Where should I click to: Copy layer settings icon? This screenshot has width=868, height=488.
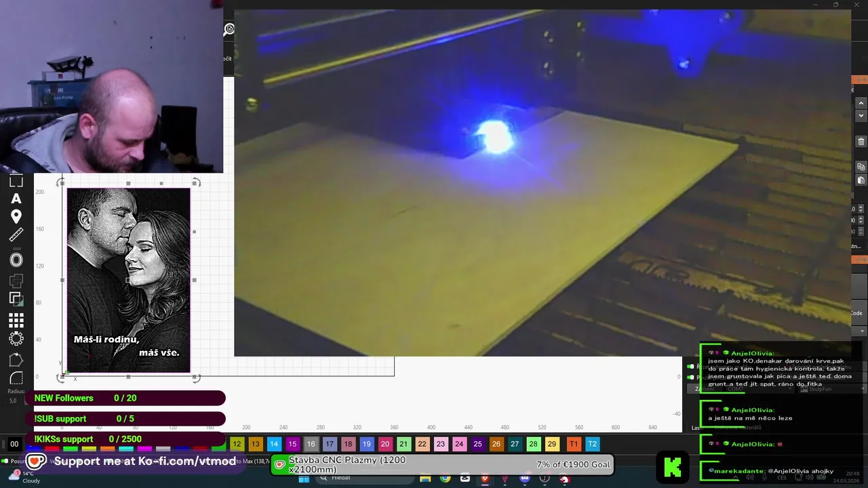[x=861, y=167]
